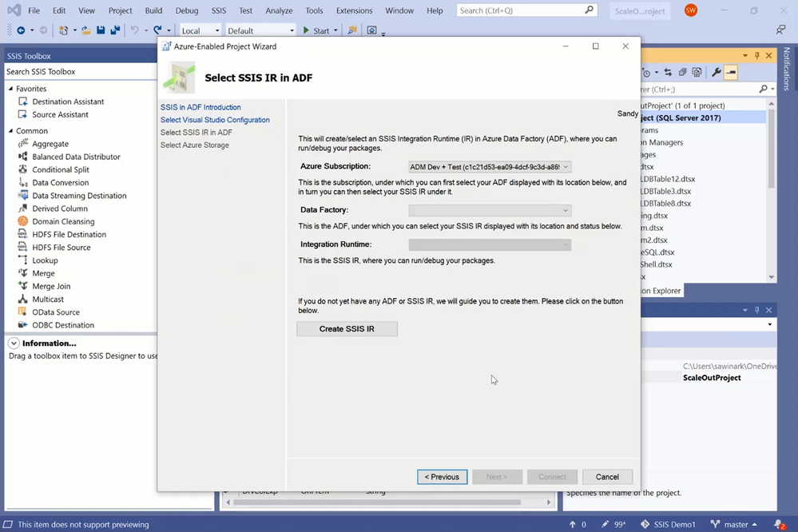Open the File menu
Screen dimensions: 798x532
(34, 10)
